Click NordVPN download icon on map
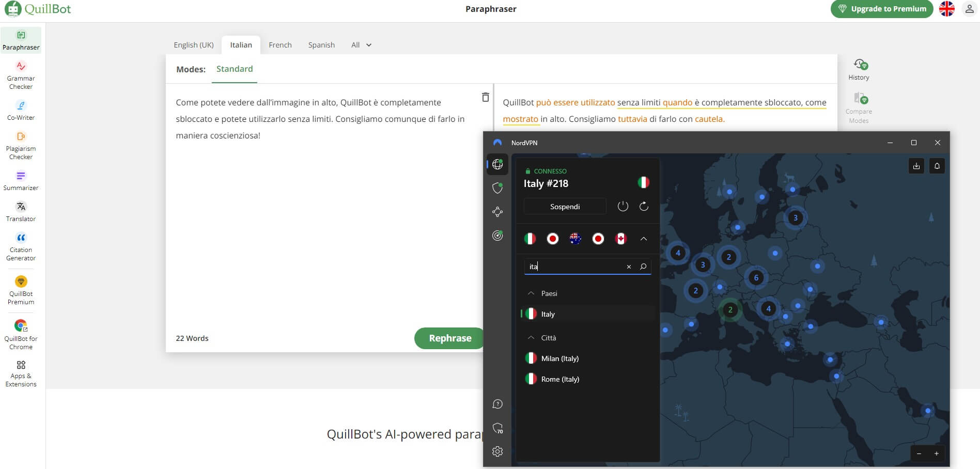Viewport: 980px width, 469px height. [916, 166]
